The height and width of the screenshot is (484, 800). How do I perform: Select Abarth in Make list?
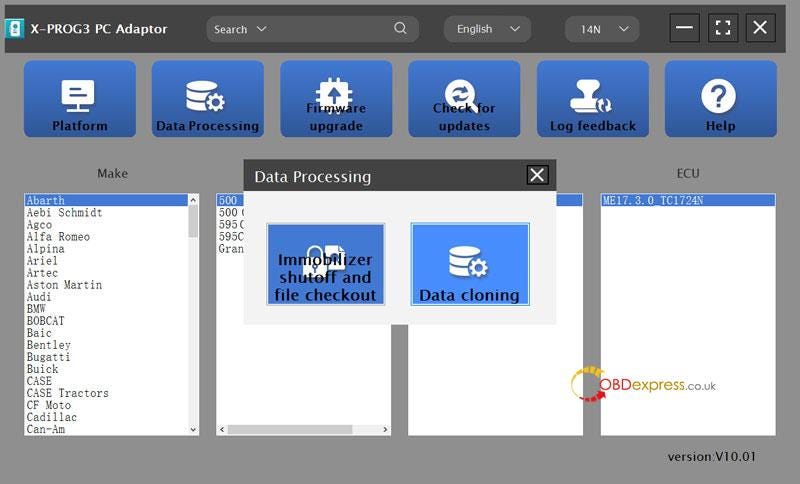coord(107,200)
